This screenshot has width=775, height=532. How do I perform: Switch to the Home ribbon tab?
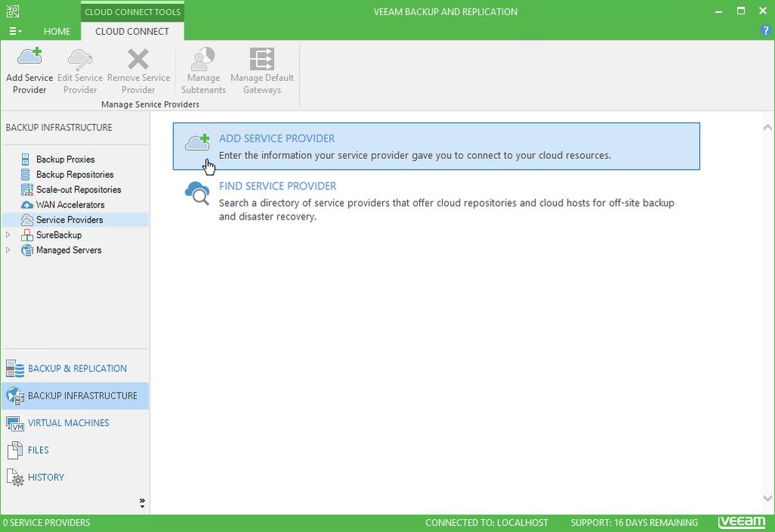tap(57, 31)
